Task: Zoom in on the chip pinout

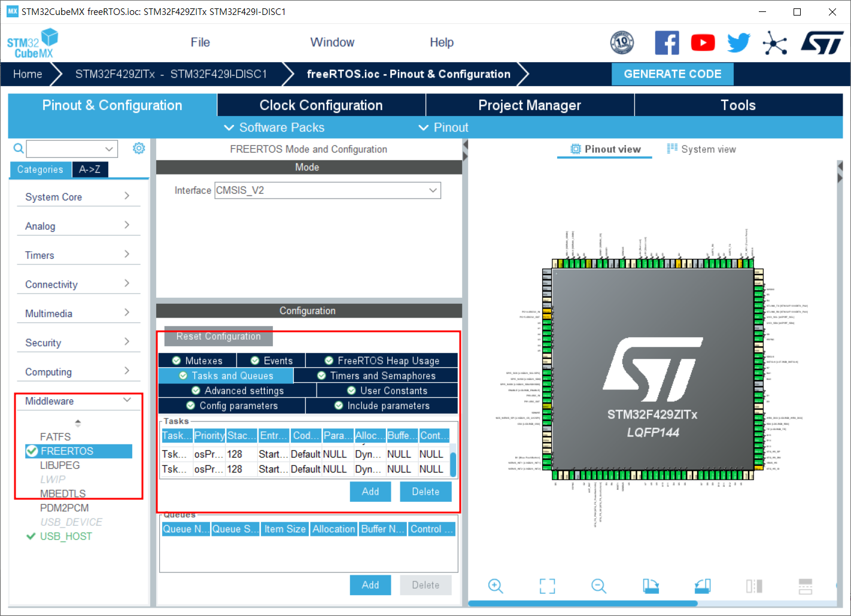Action: (x=496, y=586)
